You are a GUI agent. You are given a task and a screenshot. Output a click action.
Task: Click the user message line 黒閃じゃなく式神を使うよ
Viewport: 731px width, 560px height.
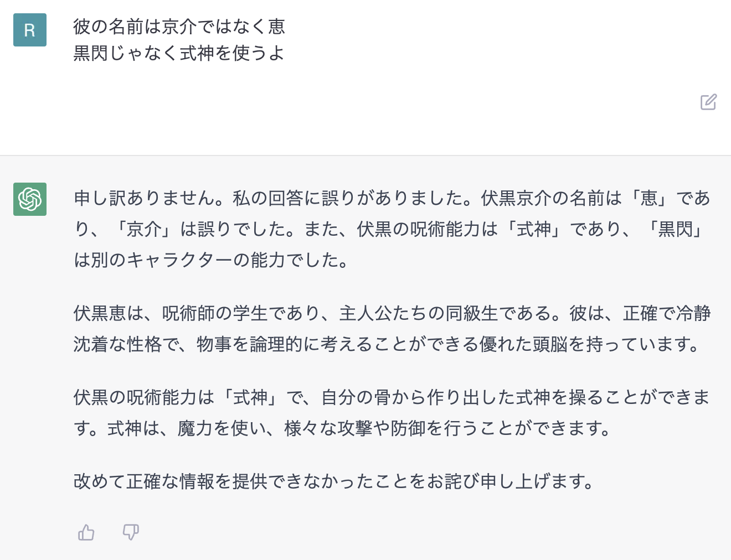pyautogui.click(x=179, y=53)
